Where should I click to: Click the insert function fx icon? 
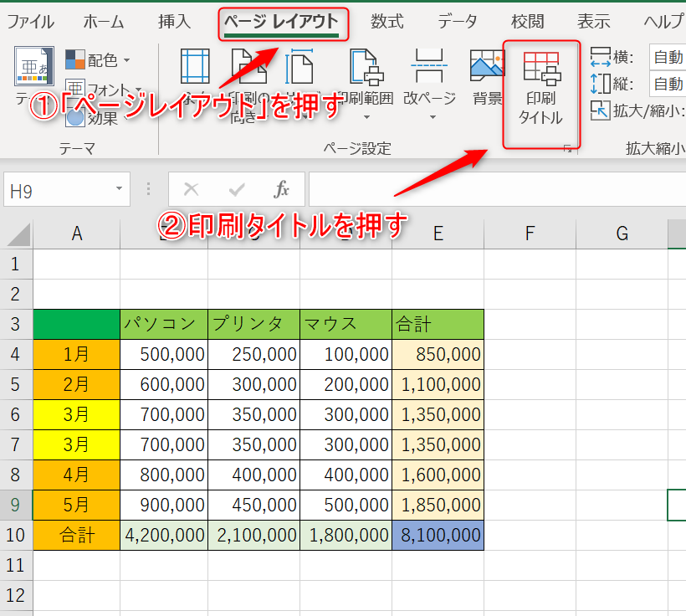282,190
